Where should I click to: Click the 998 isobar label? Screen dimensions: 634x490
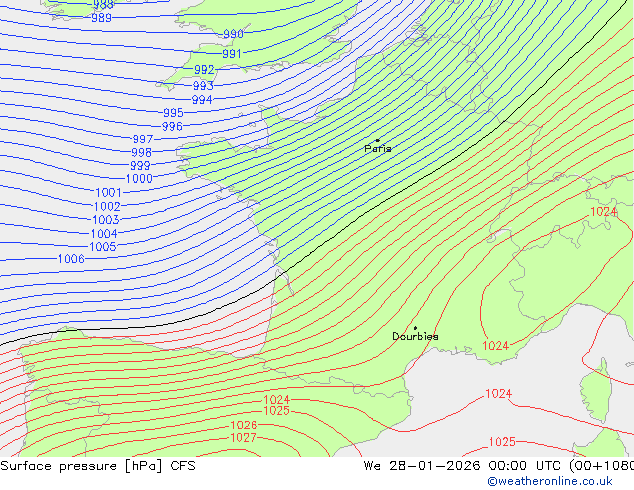click(x=142, y=152)
